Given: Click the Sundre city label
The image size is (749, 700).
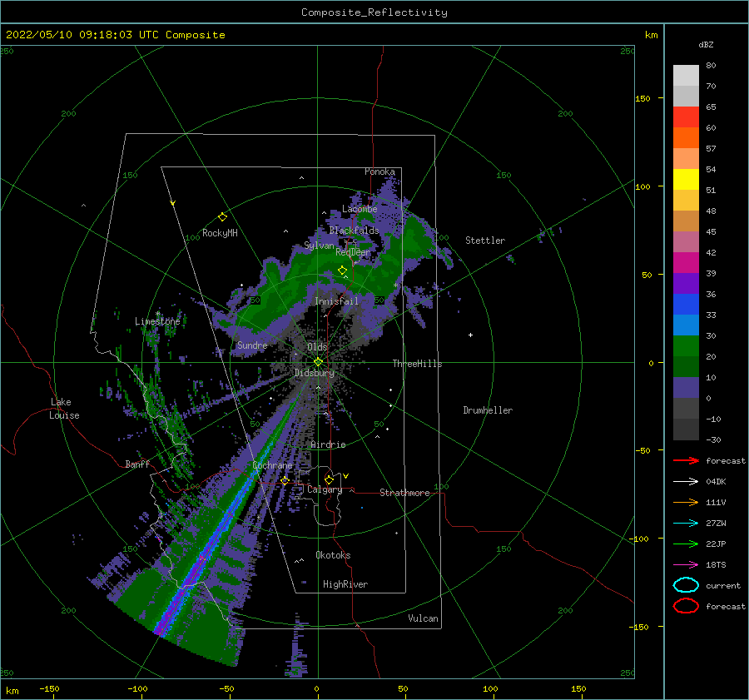Looking at the screenshot, I should [x=252, y=345].
